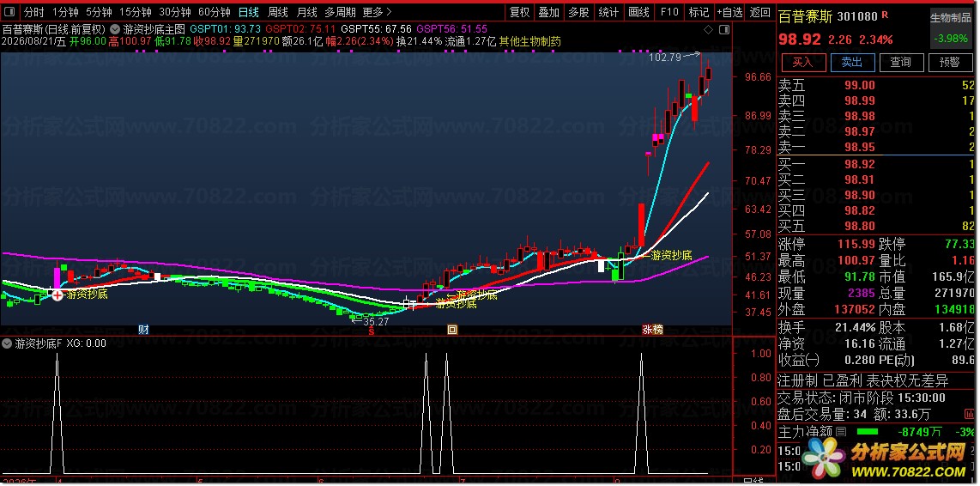The height and width of the screenshot is (486, 980).
Task: Open the 复权 adjustment menu
Action: point(520,12)
